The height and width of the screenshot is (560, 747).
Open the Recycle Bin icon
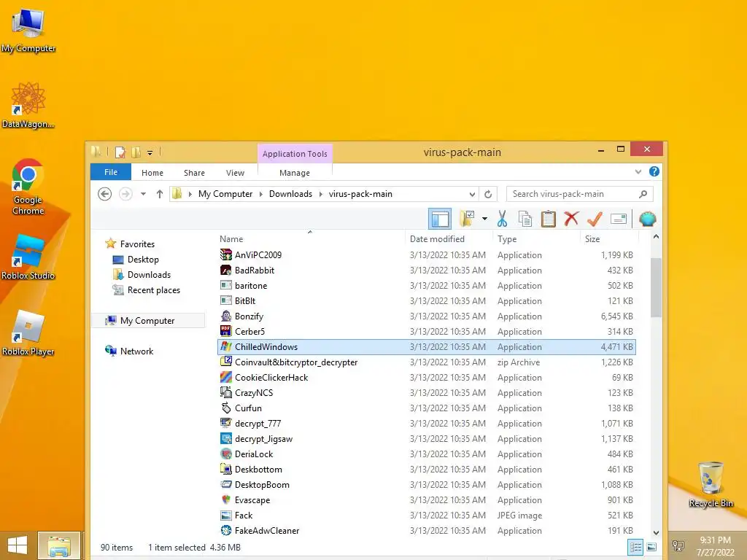(x=711, y=484)
